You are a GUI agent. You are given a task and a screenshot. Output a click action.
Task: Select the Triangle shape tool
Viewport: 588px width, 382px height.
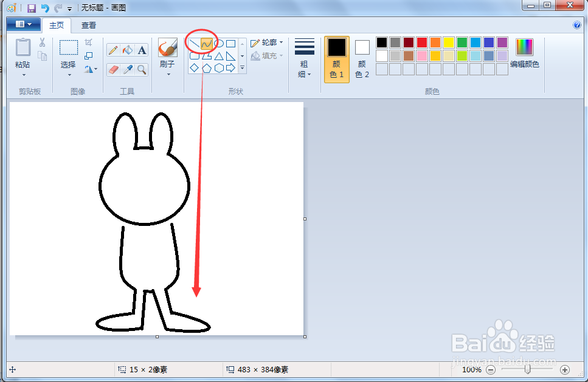[x=219, y=57]
